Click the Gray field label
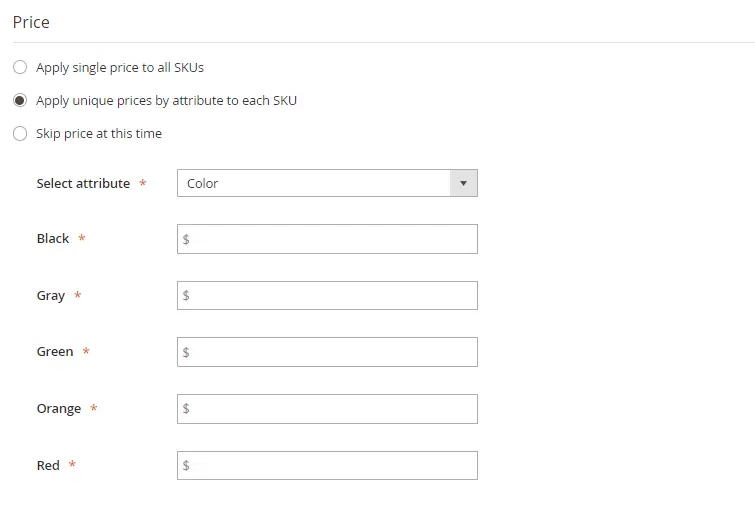Image resolution: width=755 pixels, height=509 pixels. (x=51, y=296)
